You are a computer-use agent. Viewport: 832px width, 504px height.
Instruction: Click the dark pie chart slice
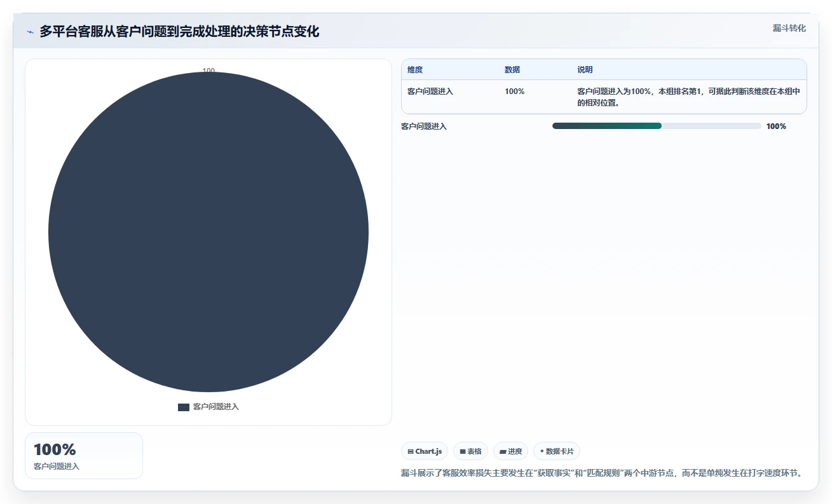pos(208,232)
